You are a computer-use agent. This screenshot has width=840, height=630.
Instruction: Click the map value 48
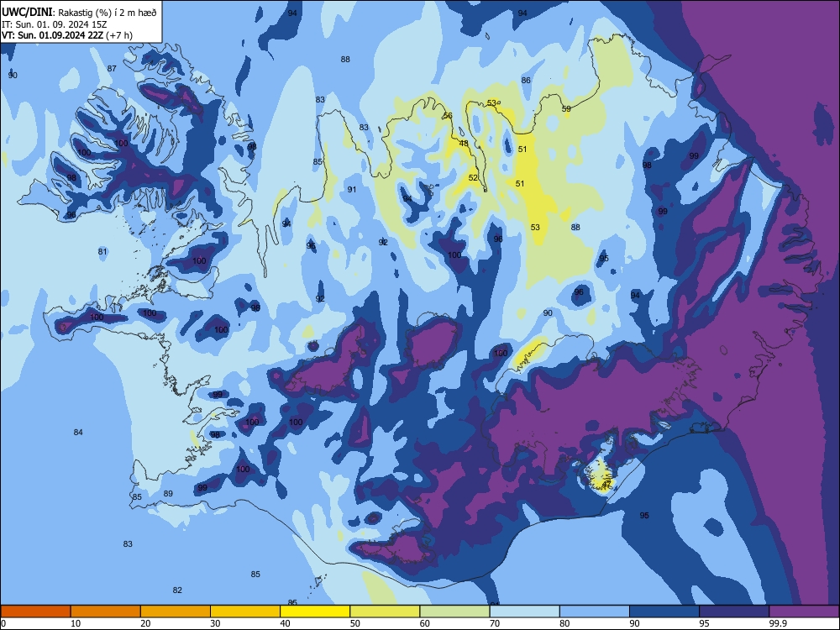click(464, 144)
